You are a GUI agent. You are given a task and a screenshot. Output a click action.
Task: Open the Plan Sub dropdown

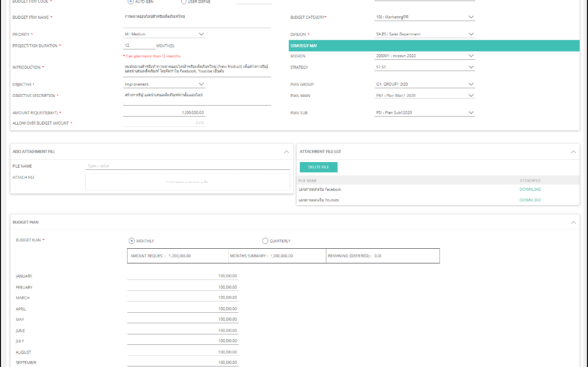pos(425,113)
